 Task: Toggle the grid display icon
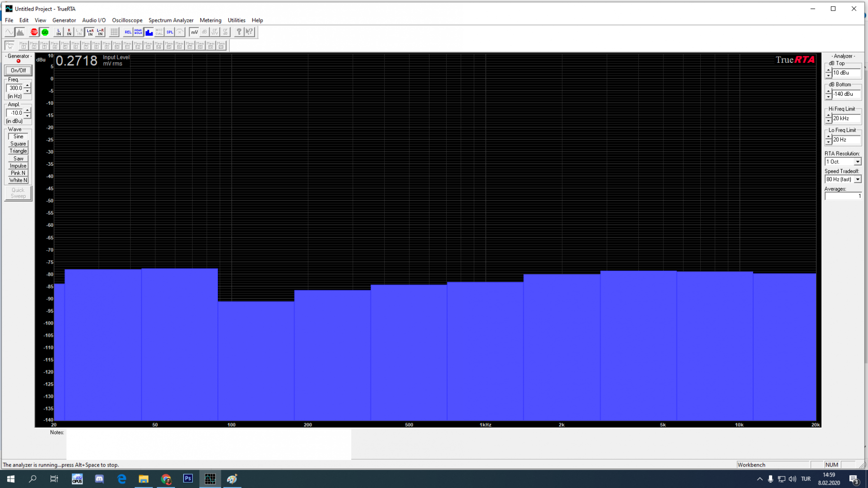(x=114, y=32)
